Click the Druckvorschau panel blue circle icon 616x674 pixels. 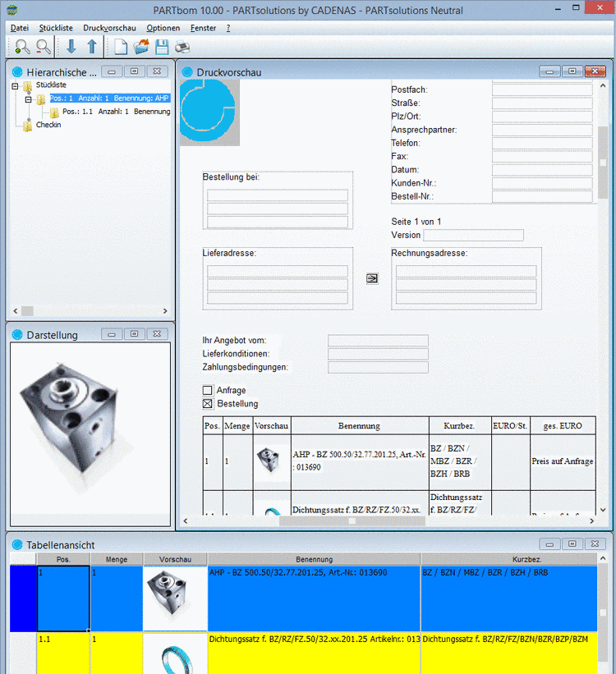point(187,71)
